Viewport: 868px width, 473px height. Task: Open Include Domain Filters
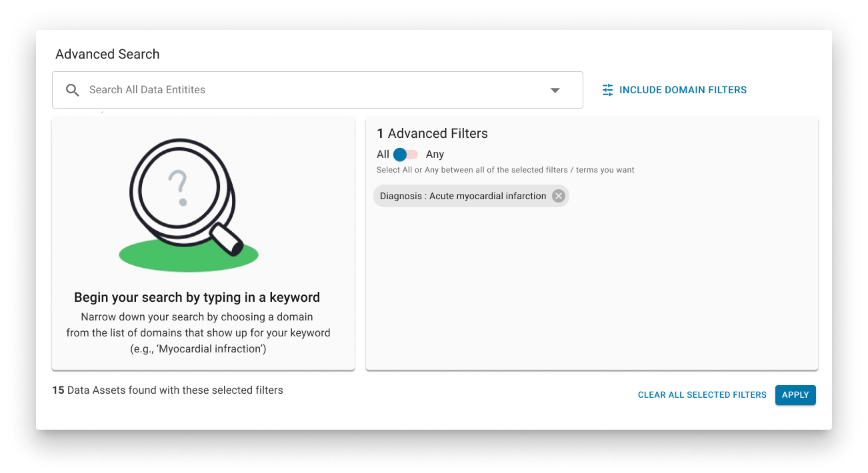675,90
